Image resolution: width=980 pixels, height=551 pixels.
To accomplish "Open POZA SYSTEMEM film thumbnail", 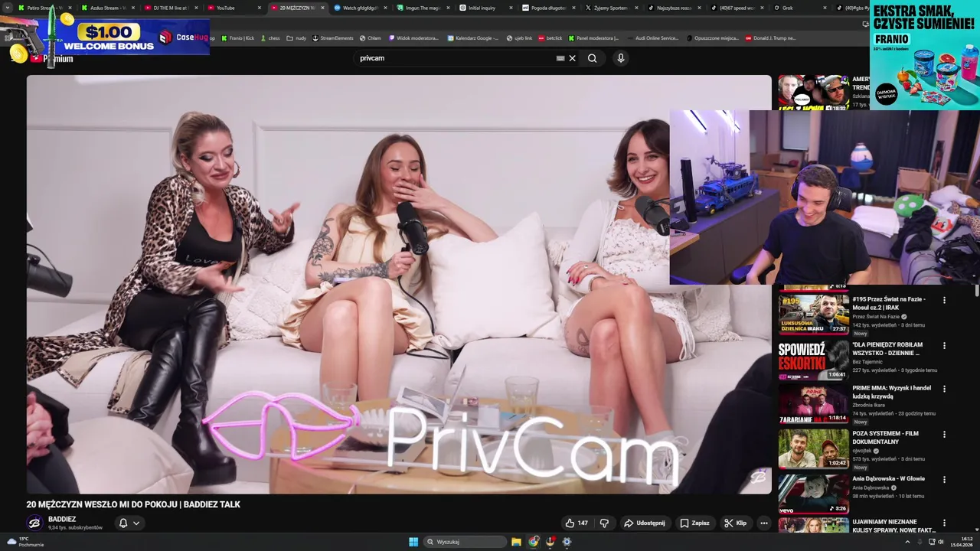I will coord(813,448).
